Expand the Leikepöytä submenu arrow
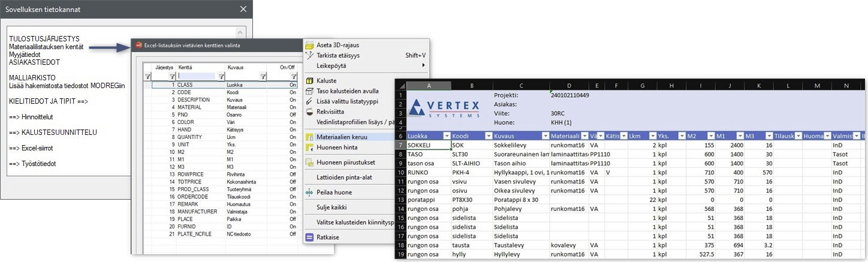This screenshot has height=262, width=868. point(423,65)
